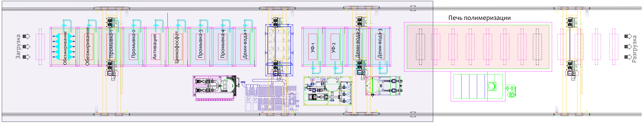
Task: Select the Печь полимеризации title text
Action: tap(480, 18)
